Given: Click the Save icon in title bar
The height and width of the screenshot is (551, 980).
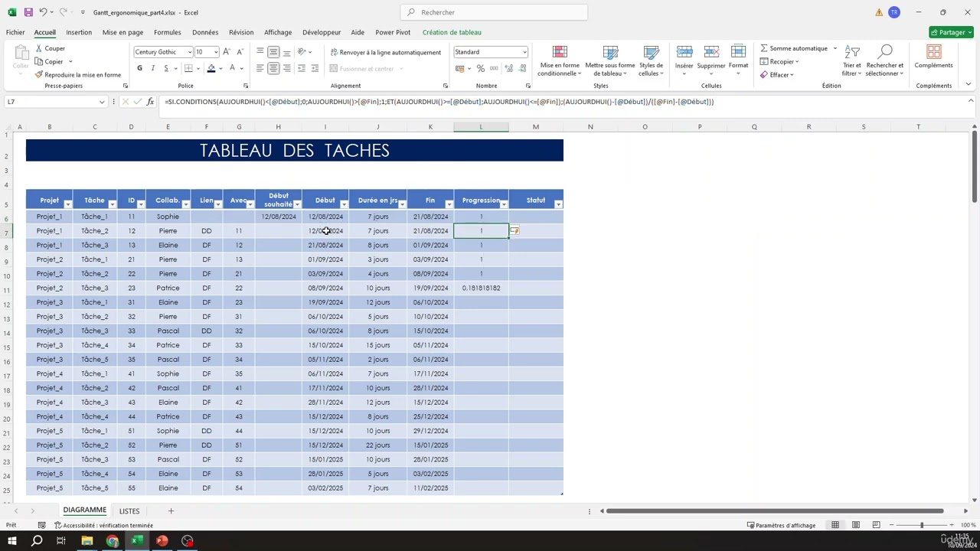Looking at the screenshot, I should click(28, 12).
